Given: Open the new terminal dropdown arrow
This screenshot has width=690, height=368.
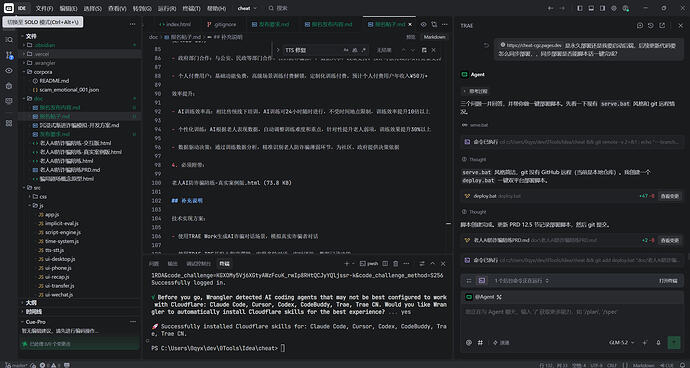Looking at the screenshot, I should click(x=353, y=263).
